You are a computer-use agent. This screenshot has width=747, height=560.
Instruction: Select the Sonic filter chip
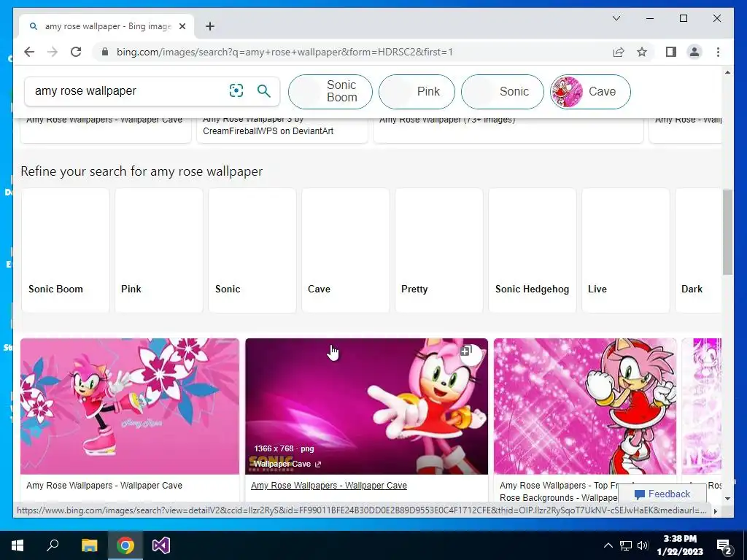tap(502, 91)
